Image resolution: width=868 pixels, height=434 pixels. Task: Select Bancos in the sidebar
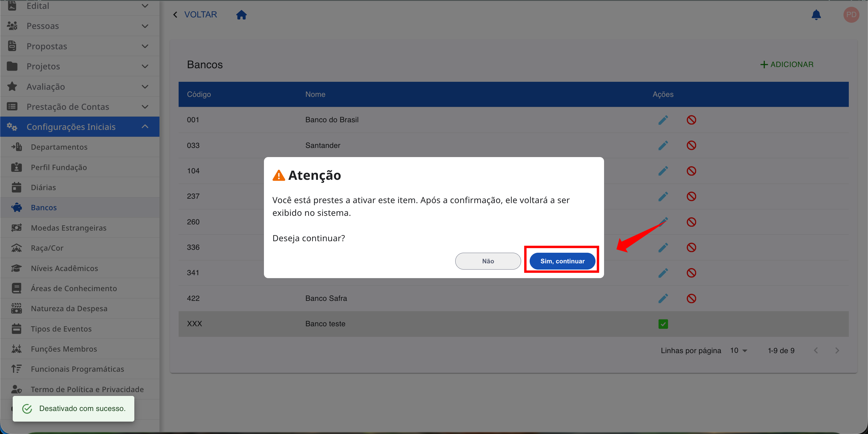click(x=80, y=208)
